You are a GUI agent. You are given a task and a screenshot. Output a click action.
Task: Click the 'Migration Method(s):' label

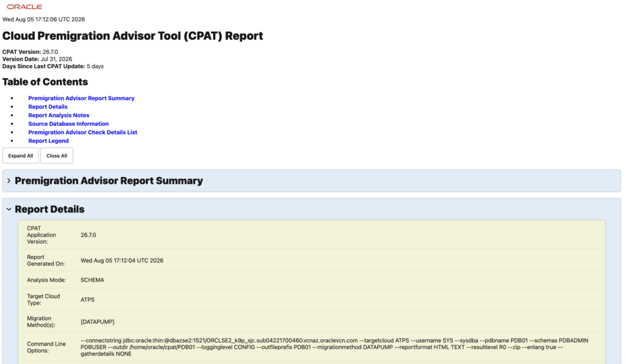coord(41,322)
